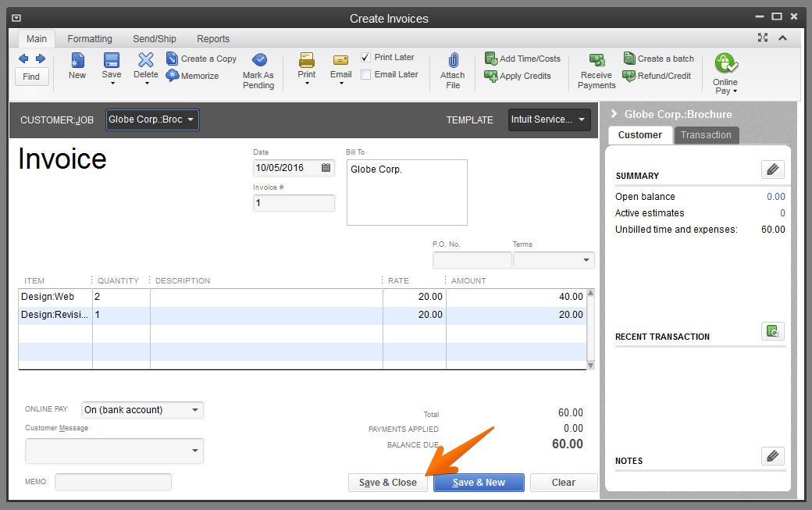The width and height of the screenshot is (812, 510).
Task: Collapse the ribbon toolbar
Action: point(782,37)
